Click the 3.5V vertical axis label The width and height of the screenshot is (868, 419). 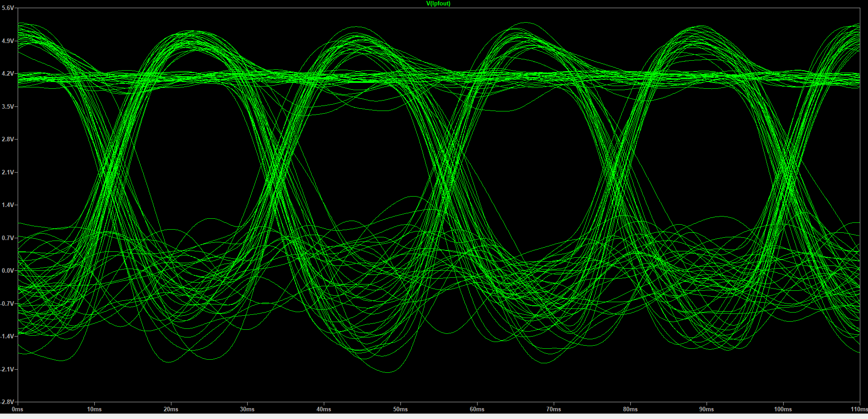[x=8, y=106]
